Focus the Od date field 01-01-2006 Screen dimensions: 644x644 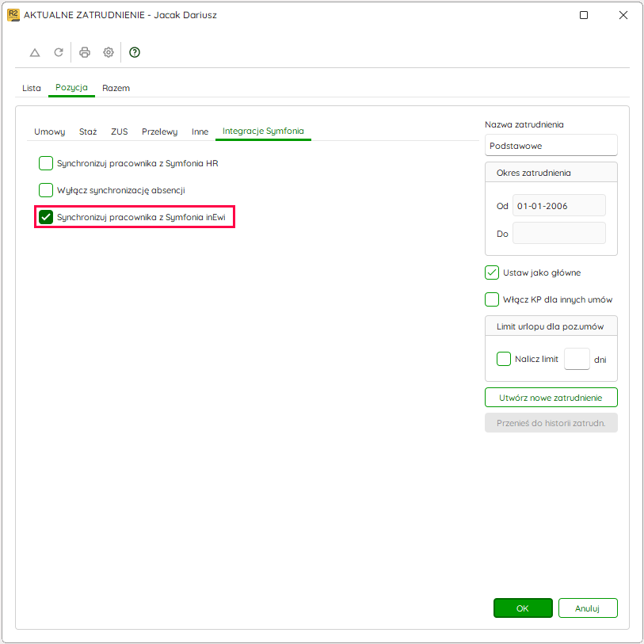[x=559, y=206]
